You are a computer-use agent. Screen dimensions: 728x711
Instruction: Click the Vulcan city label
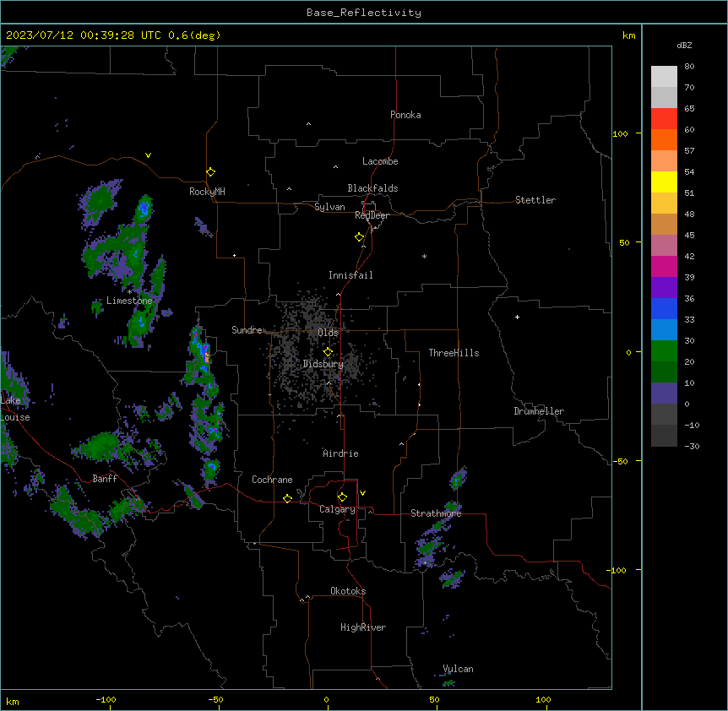click(458, 669)
